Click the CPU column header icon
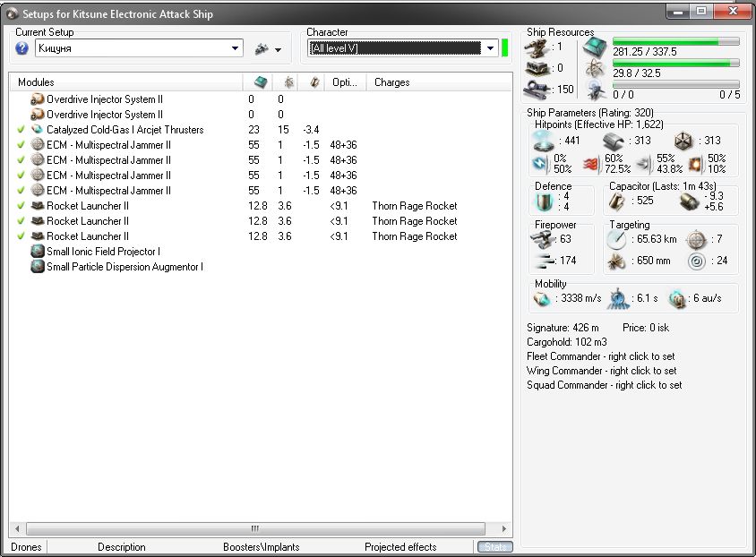The image size is (756, 557). point(261,82)
